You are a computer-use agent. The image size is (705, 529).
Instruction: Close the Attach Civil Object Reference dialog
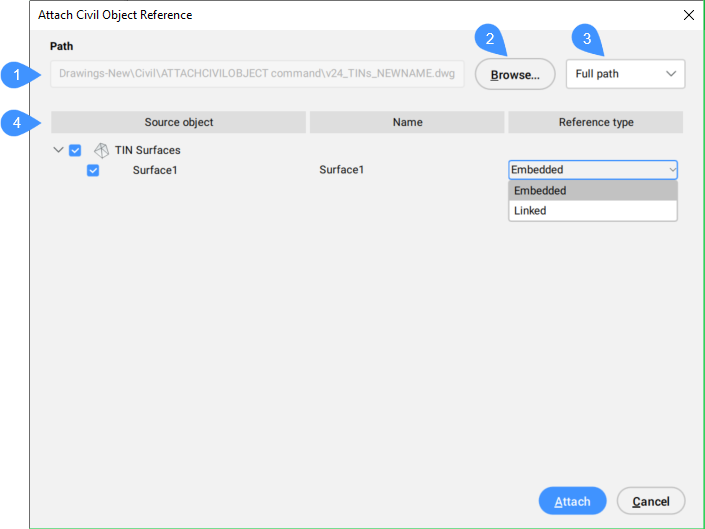[688, 15]
